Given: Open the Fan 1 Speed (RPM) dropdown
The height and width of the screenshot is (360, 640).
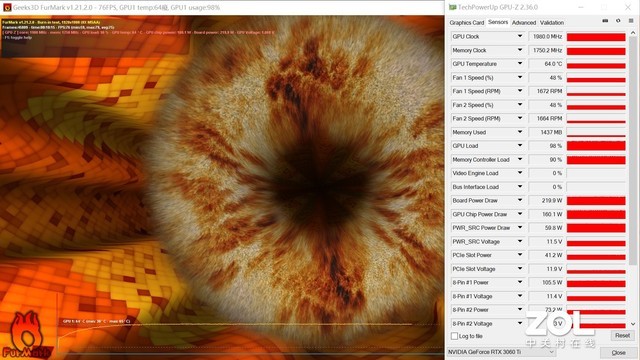Looking at the screenshot, I should 520,91.
